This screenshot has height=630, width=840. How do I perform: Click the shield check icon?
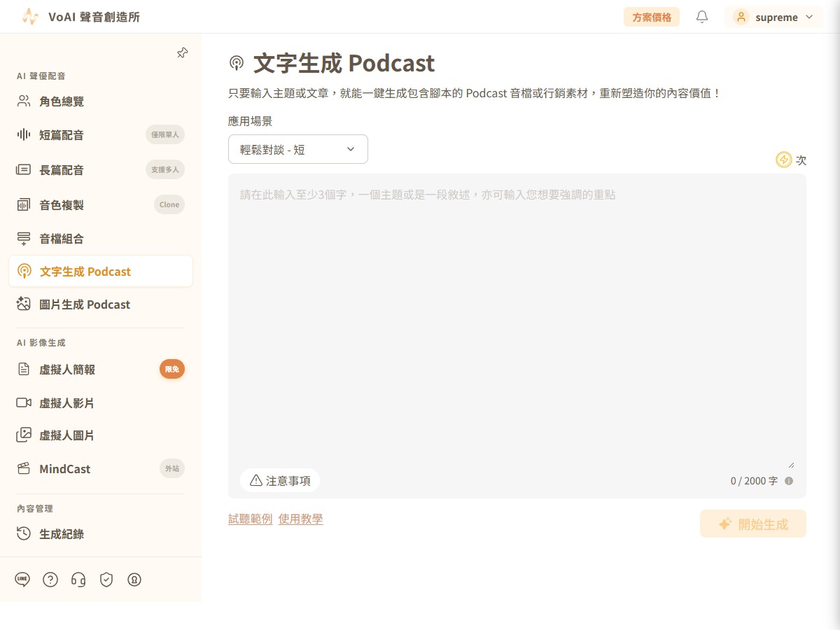(x=106, y=580)
